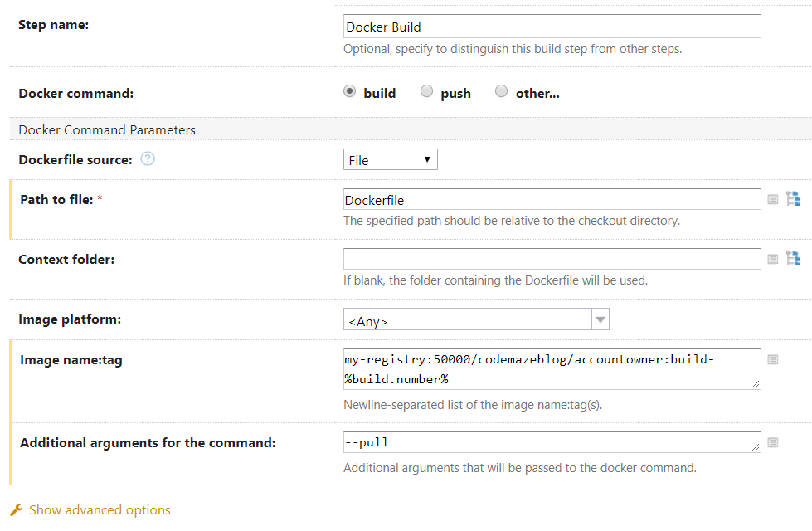Screen dimensions: 812x531
Task: Click the parameter insert icon beside Path to file
Action: tap(772, 199)
